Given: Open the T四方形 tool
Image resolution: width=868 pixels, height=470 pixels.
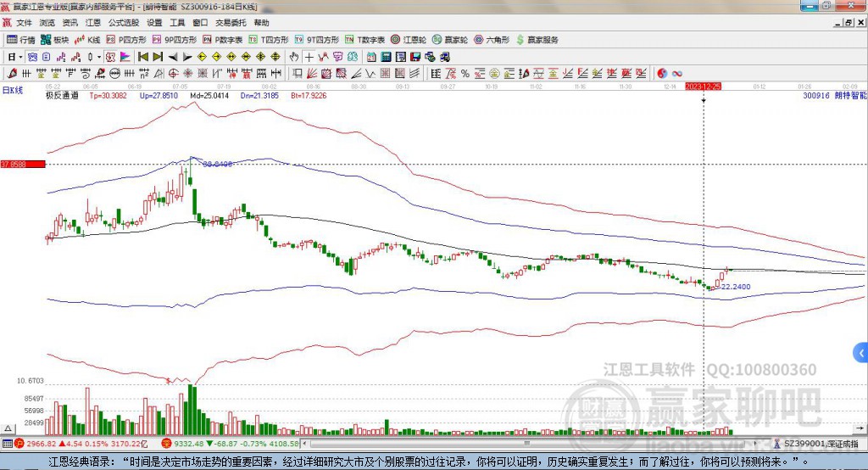Looking at the screenshot, I should 269,40.
